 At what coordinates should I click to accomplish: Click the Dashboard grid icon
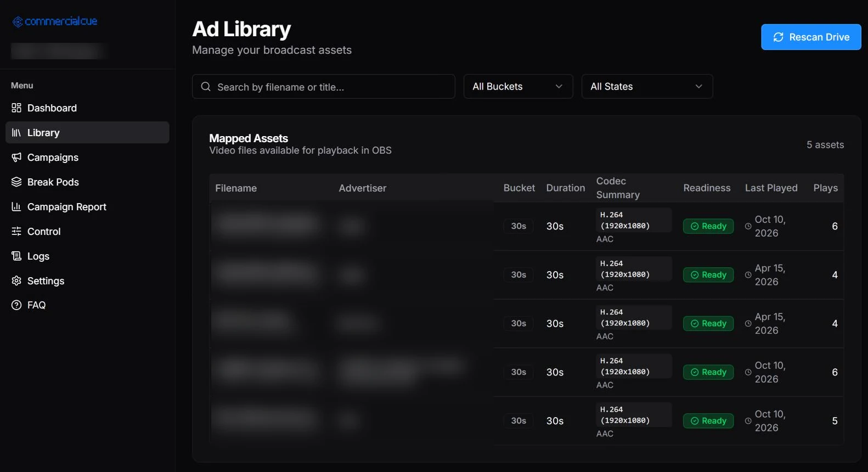point(16,108)
